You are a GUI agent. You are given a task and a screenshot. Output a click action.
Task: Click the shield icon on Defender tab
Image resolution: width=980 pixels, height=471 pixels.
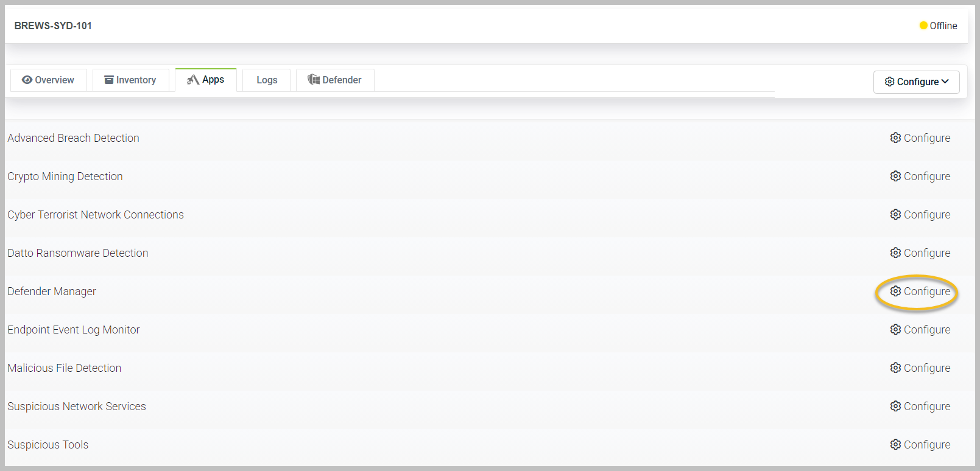tap(314, 80)
